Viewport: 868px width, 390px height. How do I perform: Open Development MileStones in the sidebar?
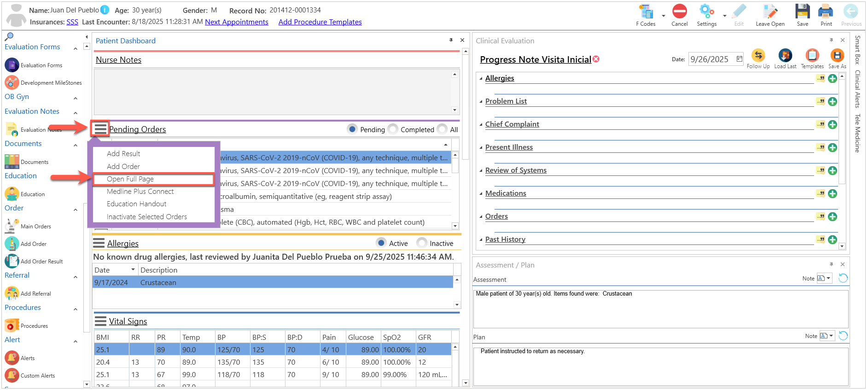click(x=12, y=82)
